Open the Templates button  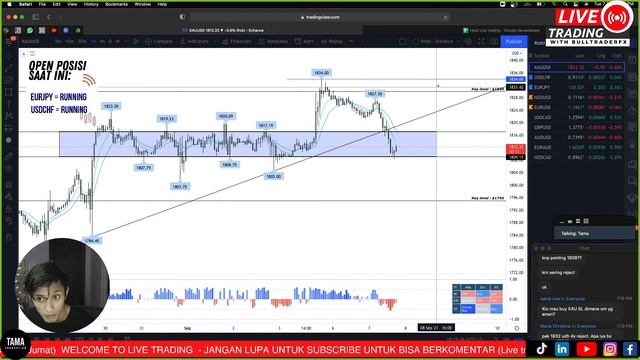(x=273, y=41)
